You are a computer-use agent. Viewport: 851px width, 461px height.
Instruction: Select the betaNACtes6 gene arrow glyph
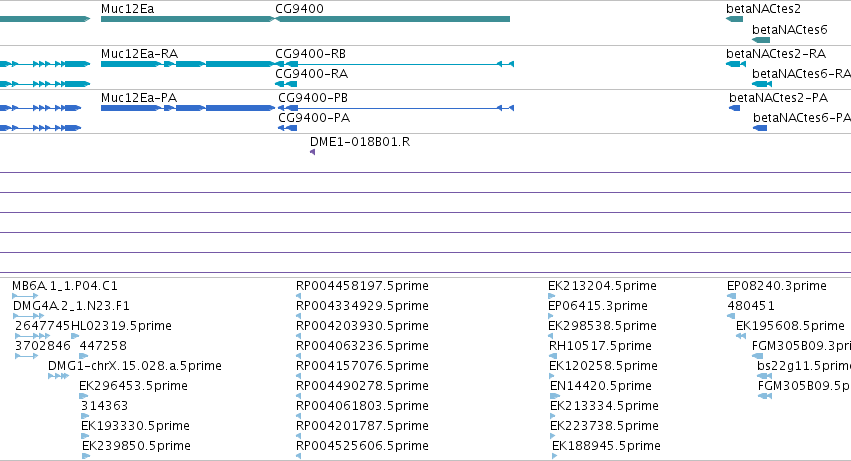point(761,40)
